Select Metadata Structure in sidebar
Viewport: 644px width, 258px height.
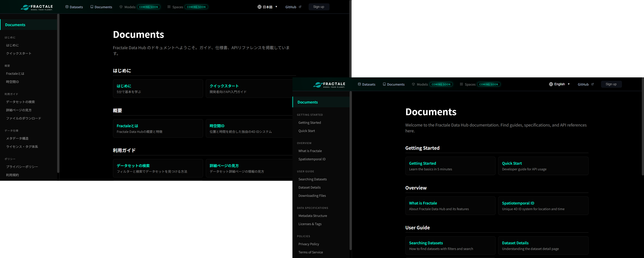[x=312, y=216]
